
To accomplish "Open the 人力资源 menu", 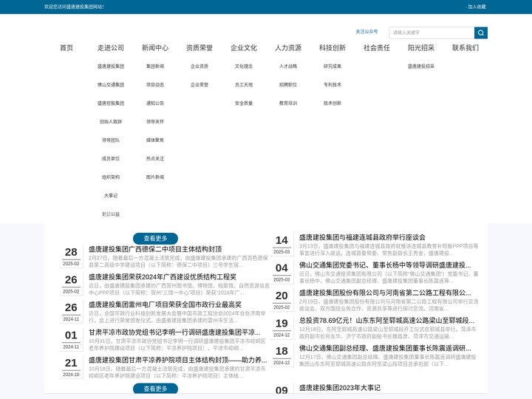I will (x=288, y=48).
